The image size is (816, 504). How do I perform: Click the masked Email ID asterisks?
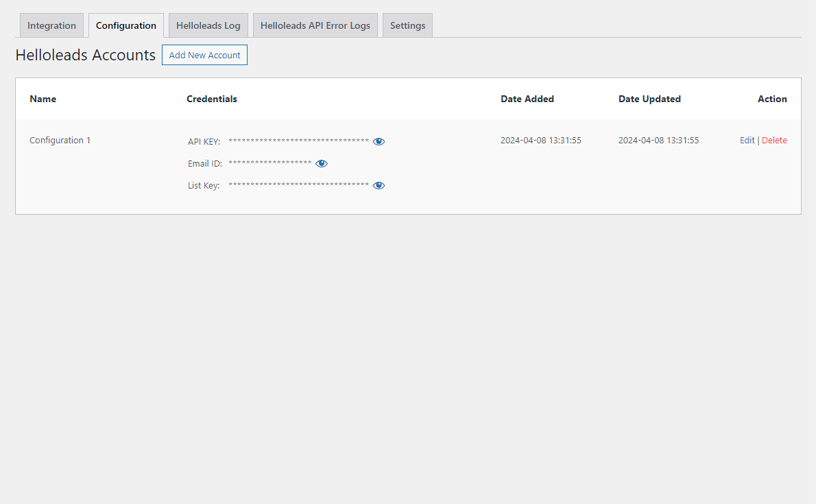pyautogui.click(x=270, y=163)
